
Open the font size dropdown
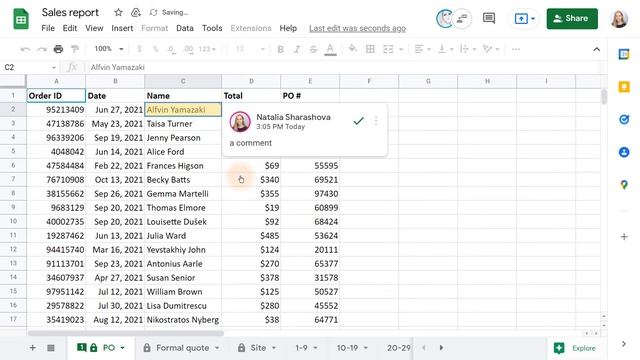[250, 49]
